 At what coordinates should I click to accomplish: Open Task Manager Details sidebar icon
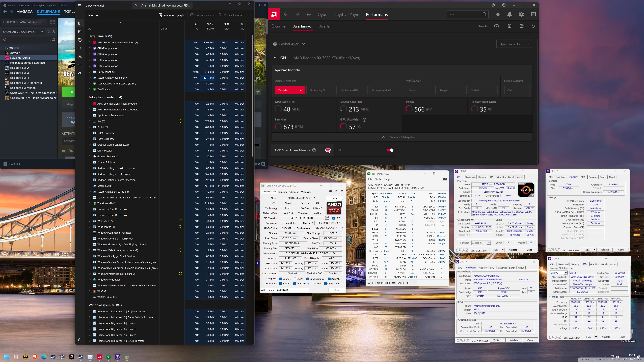coord(80,65)
